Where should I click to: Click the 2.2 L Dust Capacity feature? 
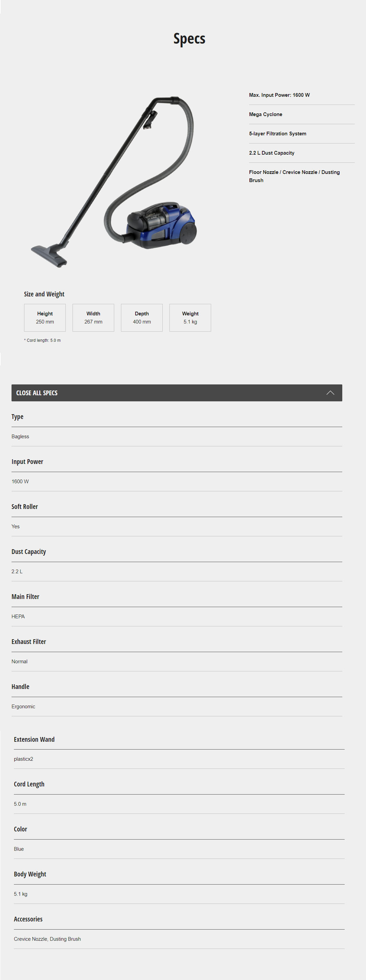271,153
